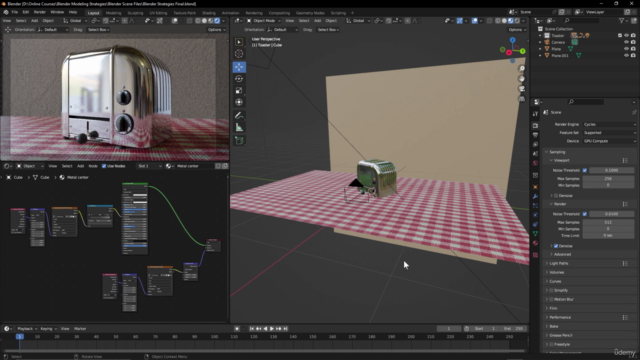Open Global transform orientation dropdown in right viewport
Image resolution: width=640 pixels, height=360 pixels.
358,20
